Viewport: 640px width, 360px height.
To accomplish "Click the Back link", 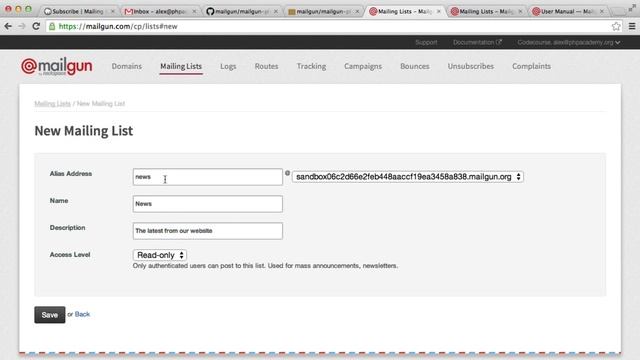I will point(82,314).
